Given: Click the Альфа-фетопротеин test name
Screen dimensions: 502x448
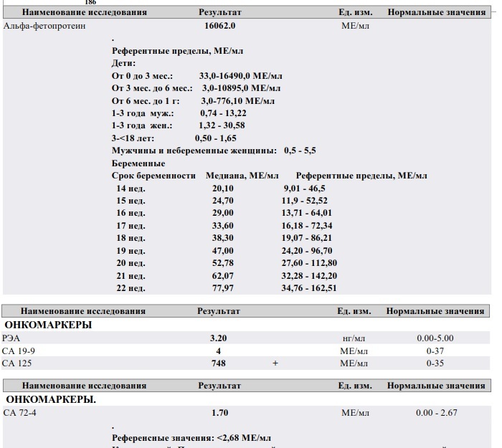Looking at the screenshot, I should 44,26.
